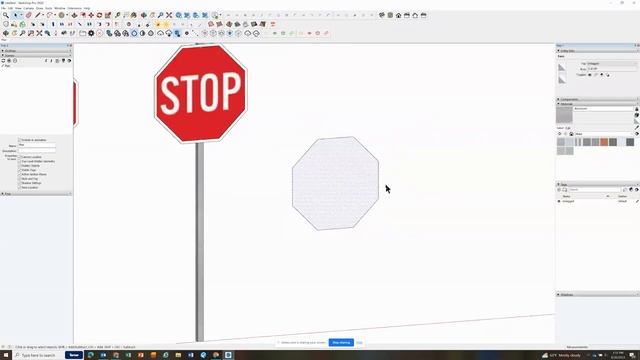
Task: Collapse the Scenes panel header
Action: click(36, 55)
